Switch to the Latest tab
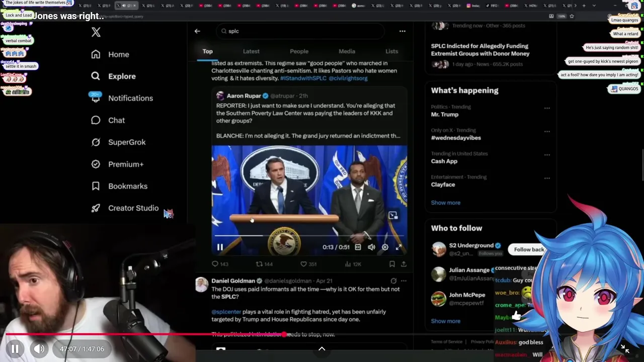Image resolution: width=644 pixels, height=362 pixels. pos(251,51)
